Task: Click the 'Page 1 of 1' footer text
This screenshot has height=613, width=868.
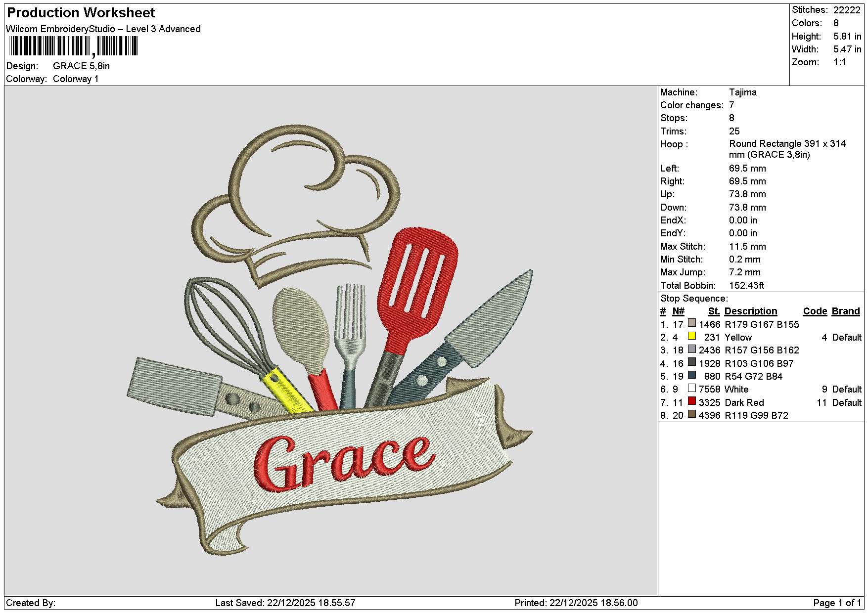Action: click(x=837, y=603)
